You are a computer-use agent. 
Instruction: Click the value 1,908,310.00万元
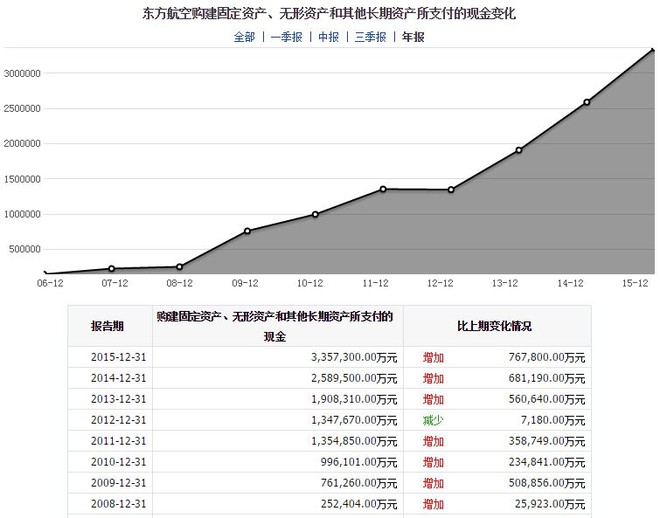(354, 399)
